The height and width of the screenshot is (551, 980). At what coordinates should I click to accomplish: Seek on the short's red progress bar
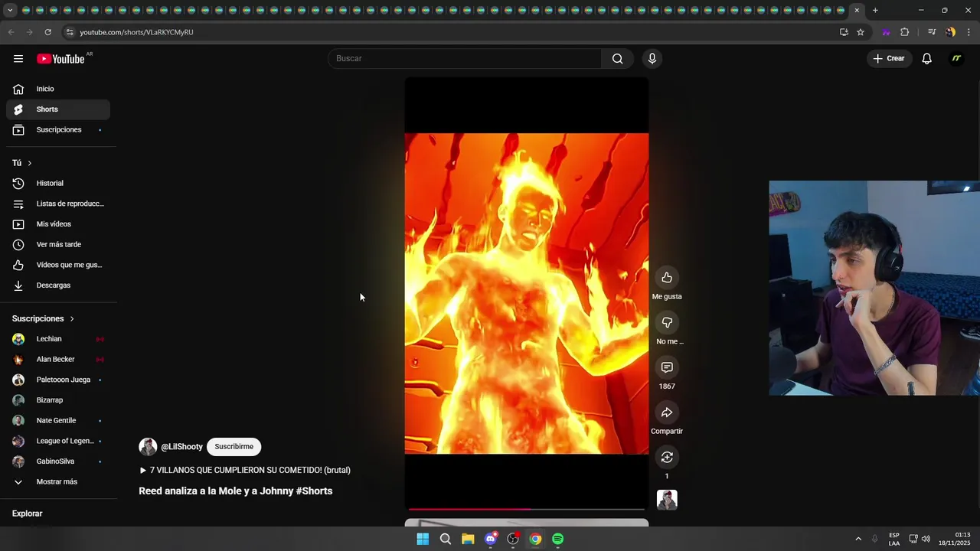527,508
